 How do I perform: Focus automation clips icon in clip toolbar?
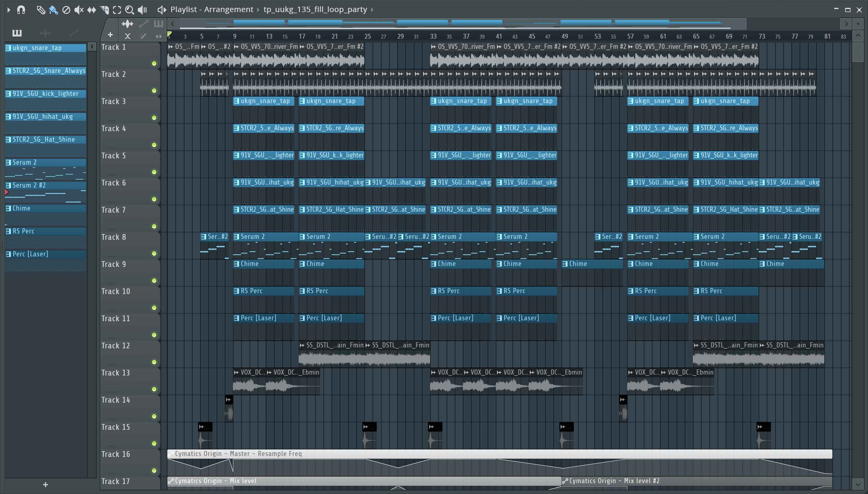[143, 24]
